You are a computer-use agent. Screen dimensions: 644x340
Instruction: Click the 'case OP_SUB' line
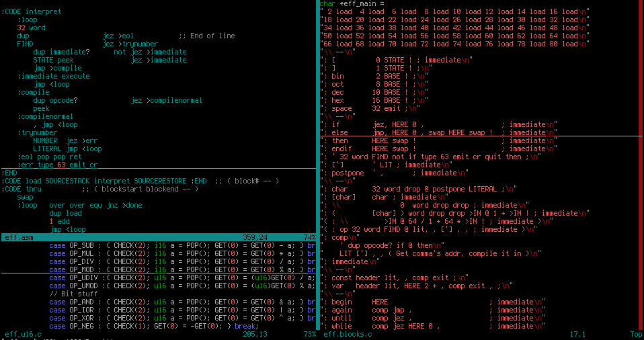point(182,245)
